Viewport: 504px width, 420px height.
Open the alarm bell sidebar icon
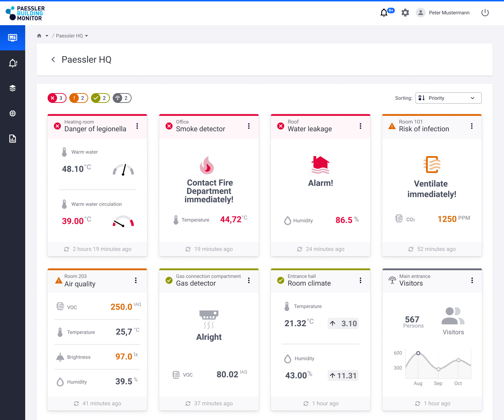13,63
